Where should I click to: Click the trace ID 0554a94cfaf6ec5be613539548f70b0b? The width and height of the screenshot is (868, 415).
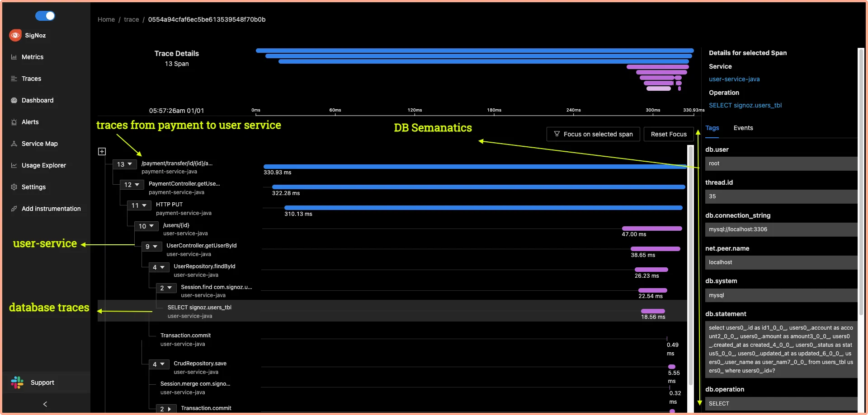[207, 19]
